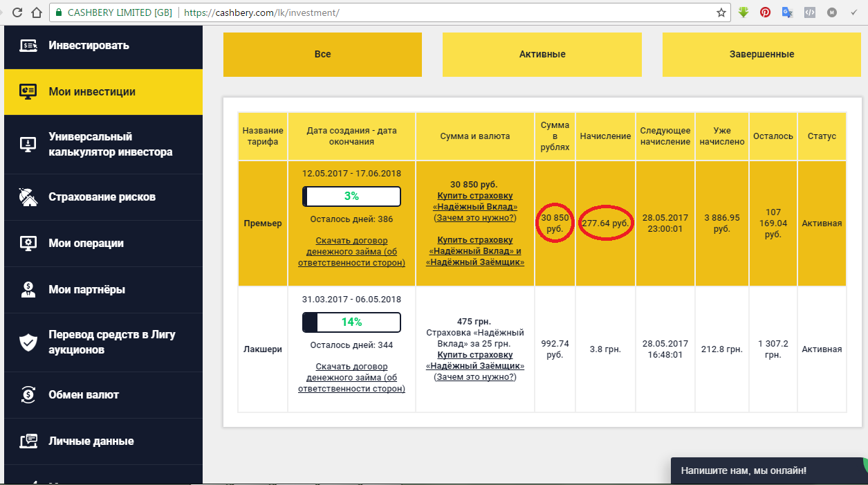This screenshot has width=868, height=485.
Task: Click the 14% progress bar
Action: click(x=351, y=322)
